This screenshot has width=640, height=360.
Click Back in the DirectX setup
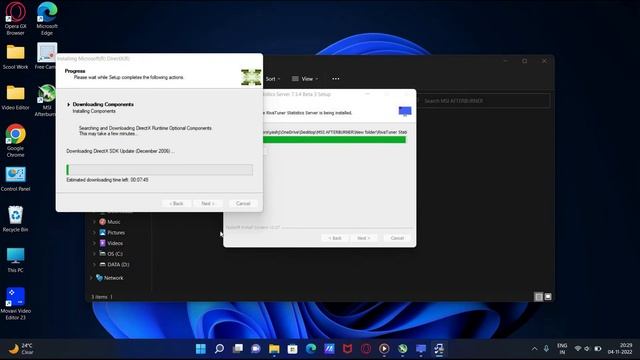(176, 203)
